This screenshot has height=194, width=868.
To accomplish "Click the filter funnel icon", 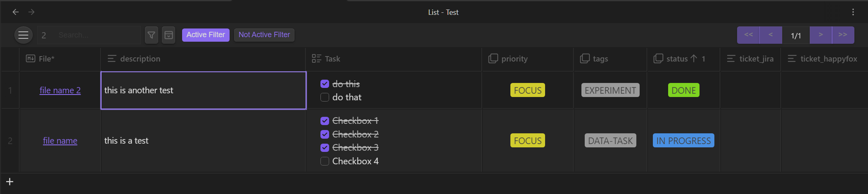I will click(152, 35).
